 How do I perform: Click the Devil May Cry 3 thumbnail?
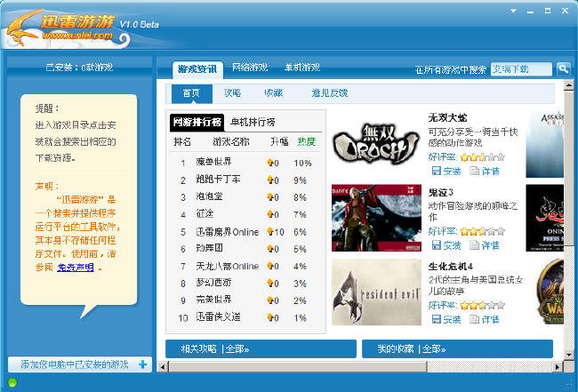376,218
